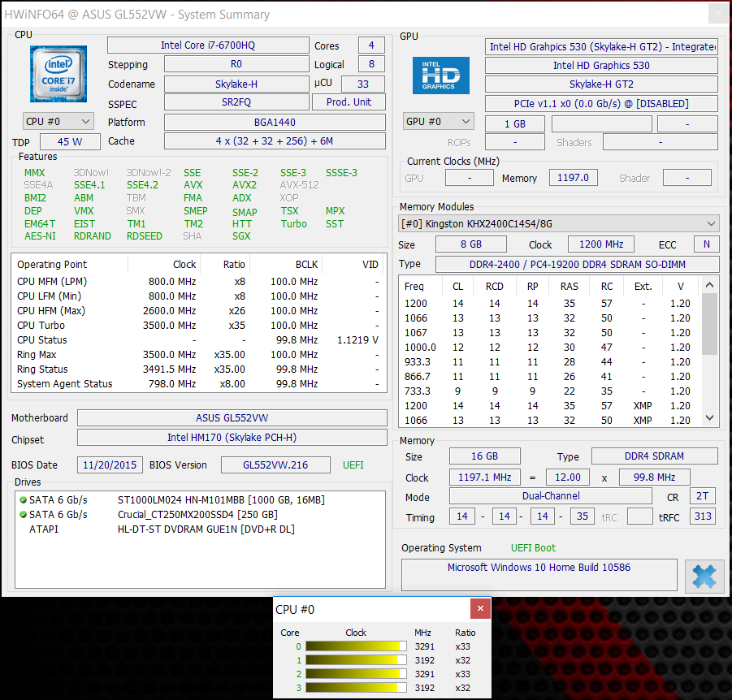Click the CPU Status VID value 1.1219 V
The image size is (732, 700).
tap(357, 340)
